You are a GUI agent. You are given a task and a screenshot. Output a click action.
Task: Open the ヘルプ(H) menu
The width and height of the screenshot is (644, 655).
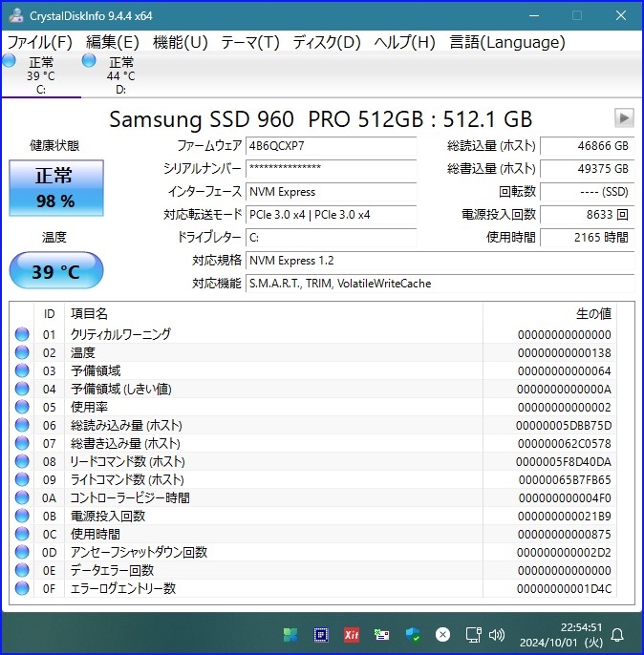(404, 42)
